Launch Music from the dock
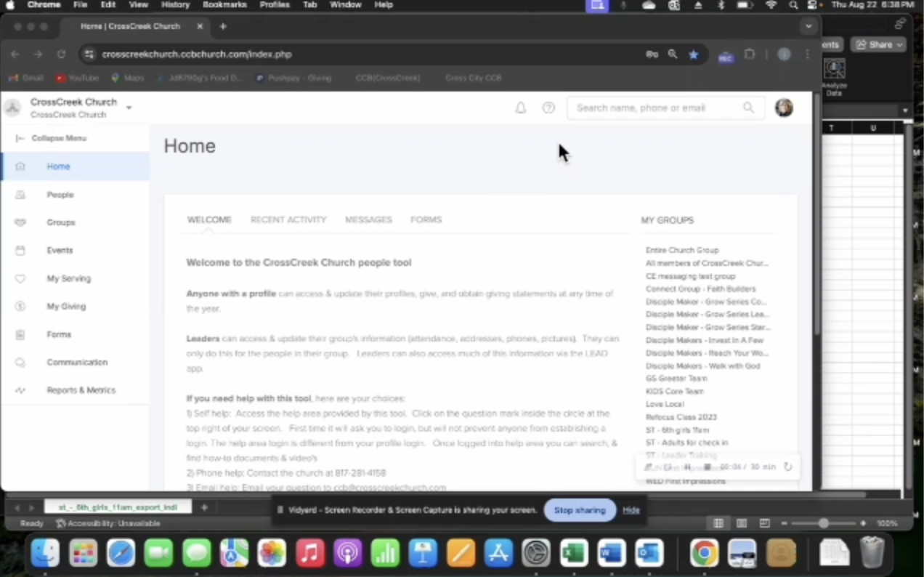 [309, 554]
